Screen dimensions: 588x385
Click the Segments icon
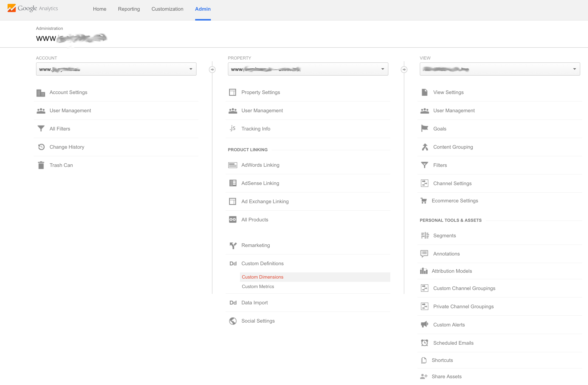point(425,236)
